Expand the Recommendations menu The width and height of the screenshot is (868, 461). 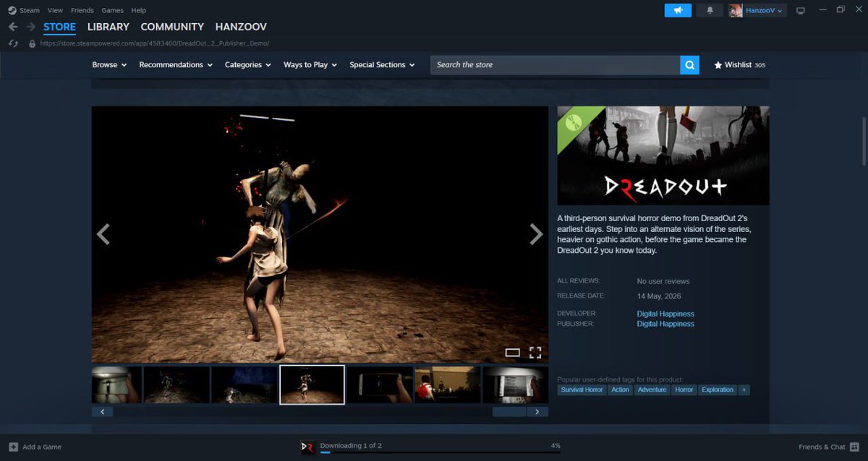tap(176, 64)
